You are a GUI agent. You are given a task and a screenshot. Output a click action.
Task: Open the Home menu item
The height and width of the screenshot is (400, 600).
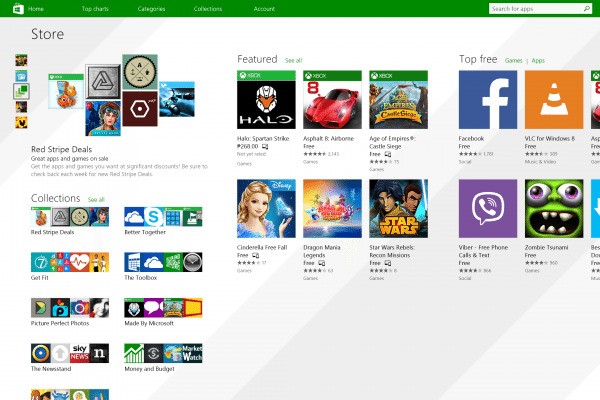(x=36, y=9)
